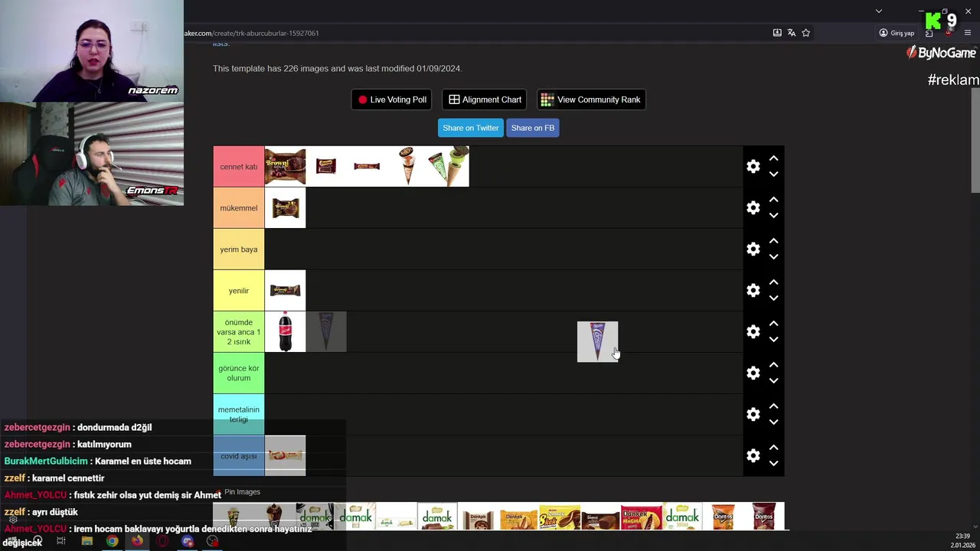This screenshot has height=551, width=980.
Task: Move görünce kör olurum tier up
Action: [x=773, y=365]
